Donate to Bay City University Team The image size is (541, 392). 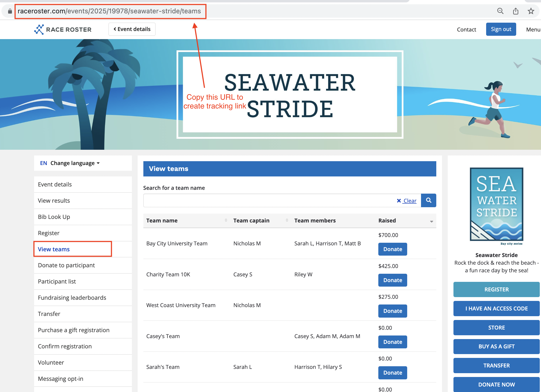(x=392, y=249)
